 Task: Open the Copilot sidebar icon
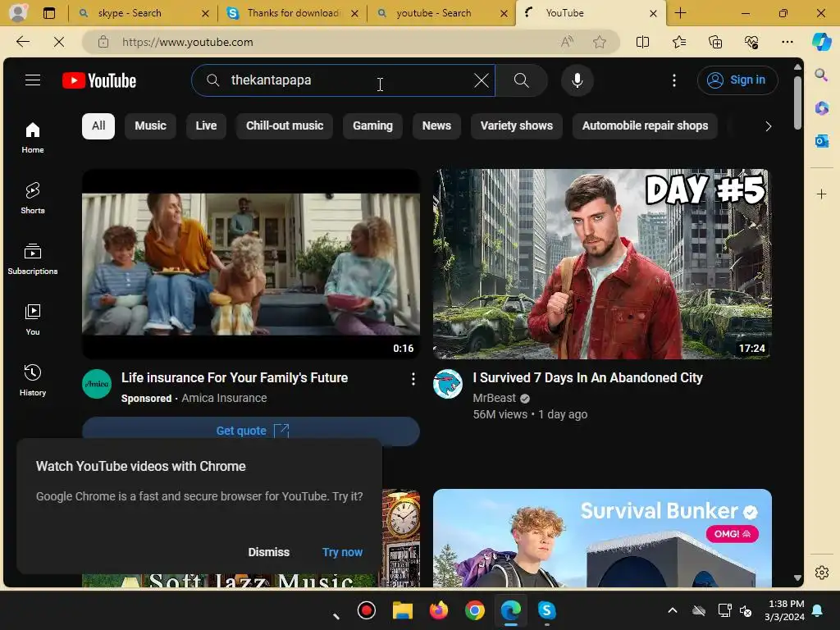click(x=821, y=42)
